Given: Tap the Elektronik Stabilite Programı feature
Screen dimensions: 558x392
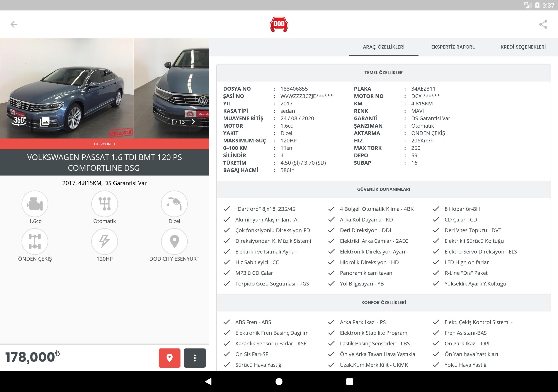Looking at the screenshot, I should coord(374,333).
